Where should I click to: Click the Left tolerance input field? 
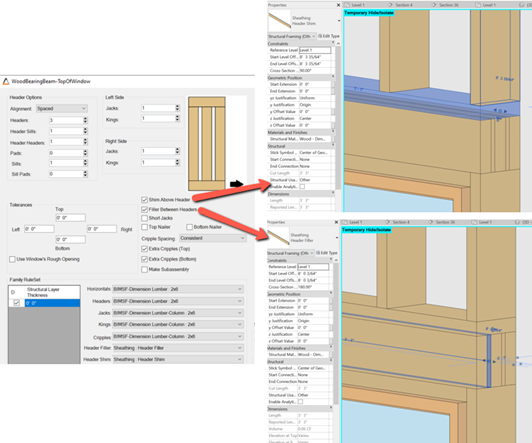[39, 229]
